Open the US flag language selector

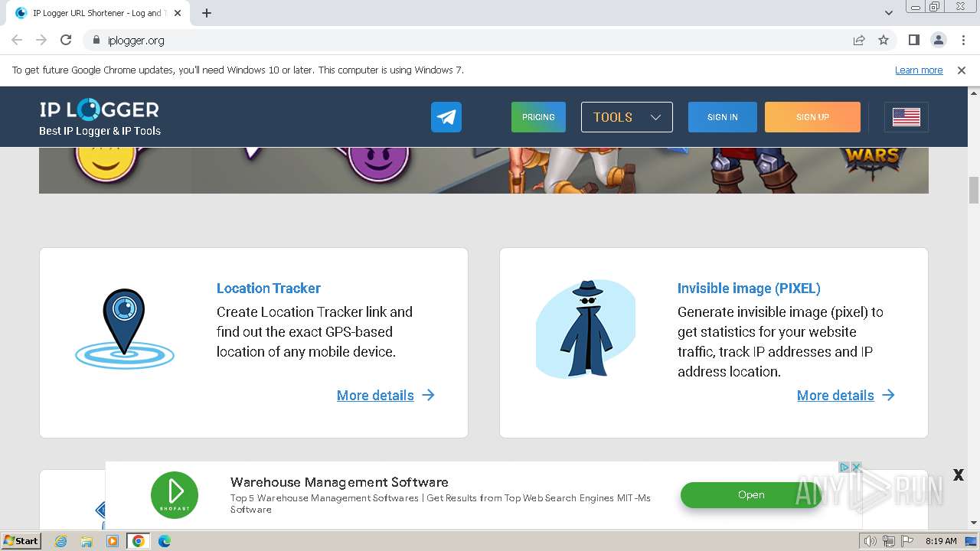[x=906, y=117]
